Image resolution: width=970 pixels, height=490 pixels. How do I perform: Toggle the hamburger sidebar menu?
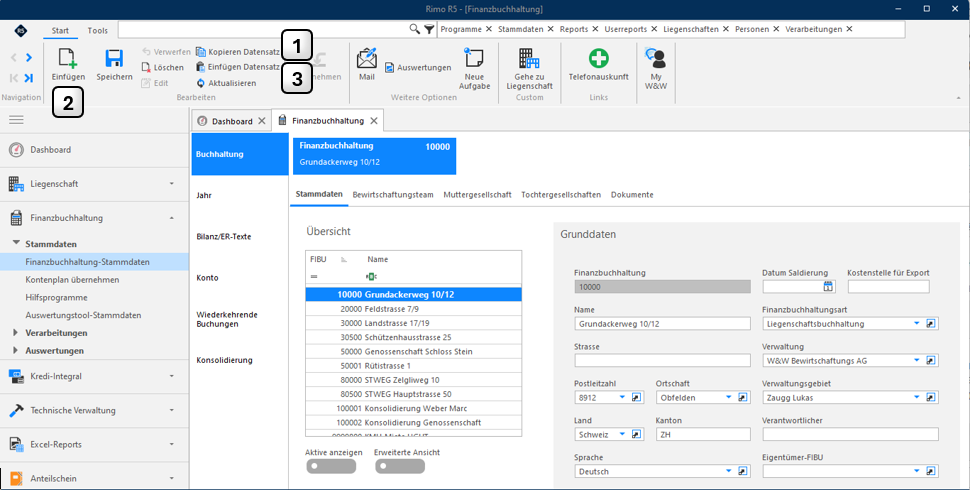(x=17, y=119)
